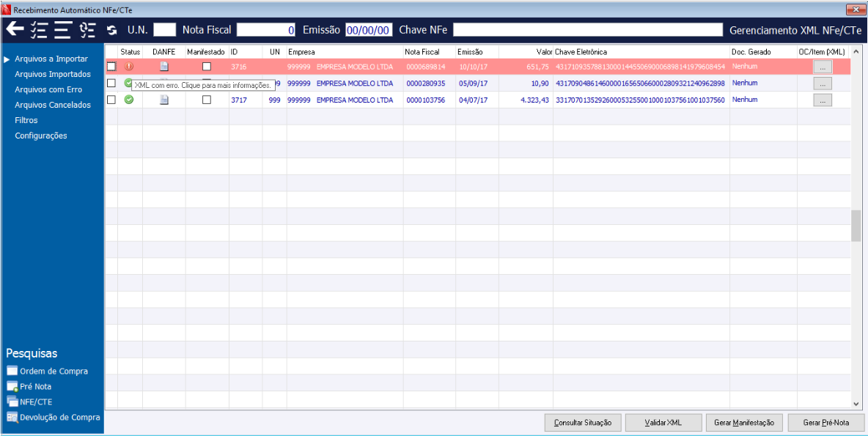Screen dimensions: 868x436
Task: Click Consultar Situação button
Action: (583, 423)
